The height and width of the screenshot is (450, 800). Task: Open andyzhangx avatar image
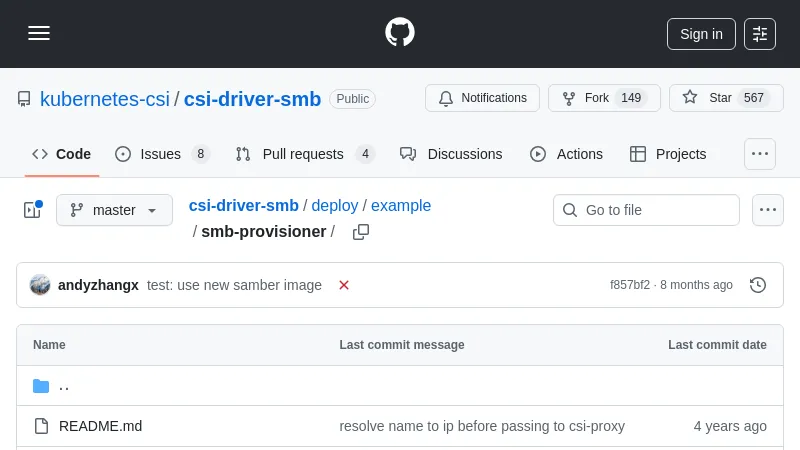tap(40, 285)
